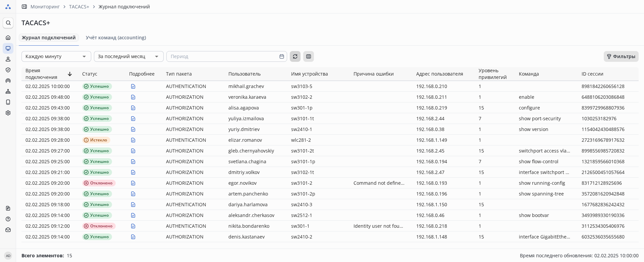This screenshot has width=644, height=262.
Task: Switch to Учёт команд (accounting) tab
Action: pyautogui.click(x=116, y=38)
